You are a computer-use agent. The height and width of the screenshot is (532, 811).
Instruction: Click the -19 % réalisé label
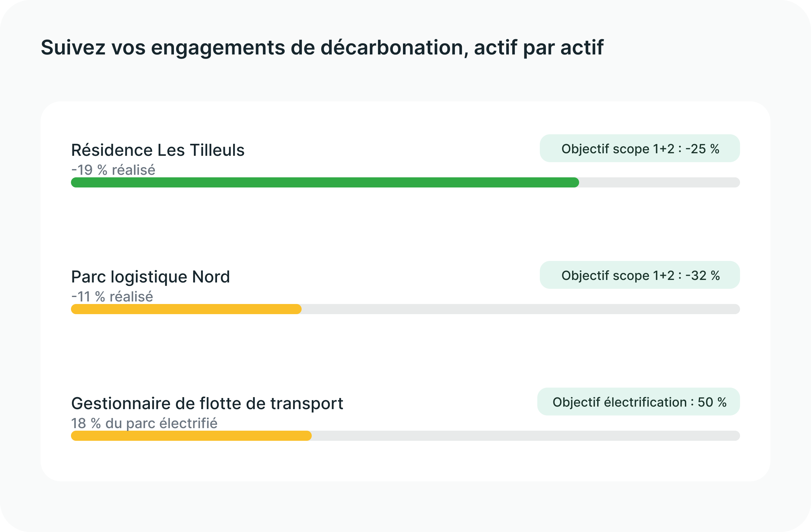tap(113, 170)
